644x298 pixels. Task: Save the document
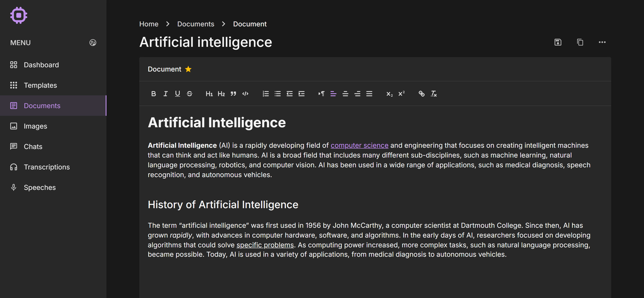tap(558, 42)
